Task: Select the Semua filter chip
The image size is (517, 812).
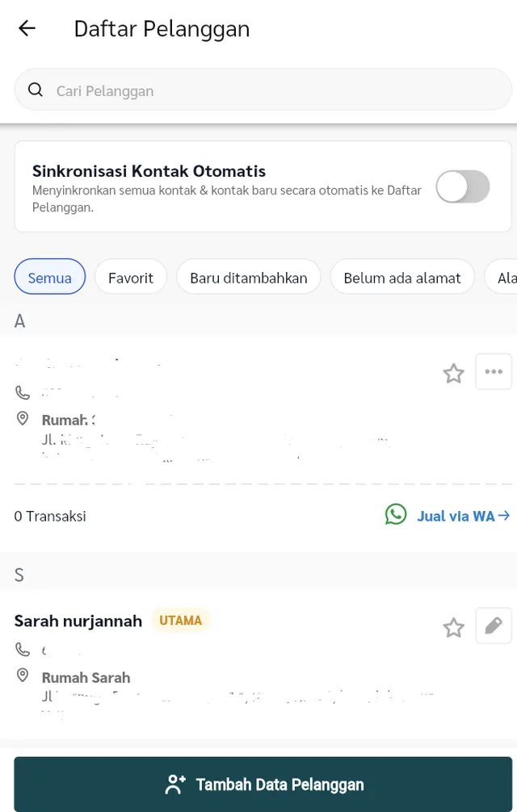Action: [x=49, y=277]
